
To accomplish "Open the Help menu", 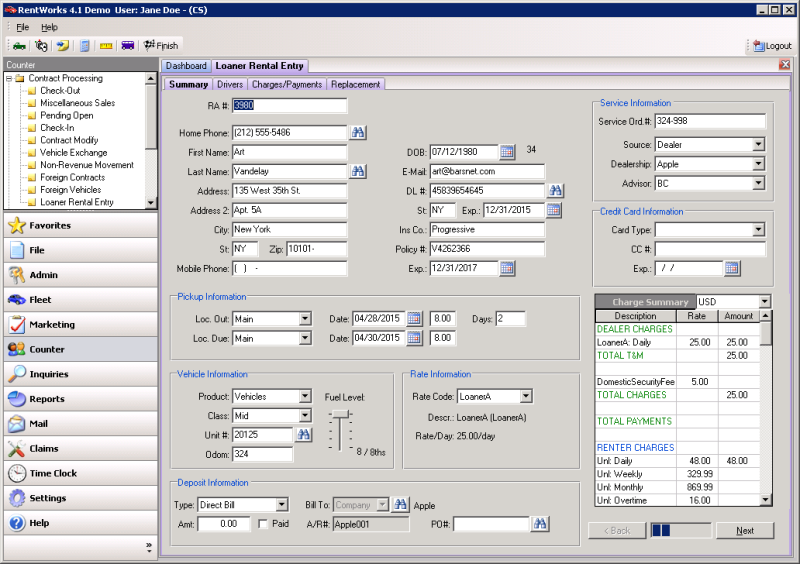I will 49,27.
